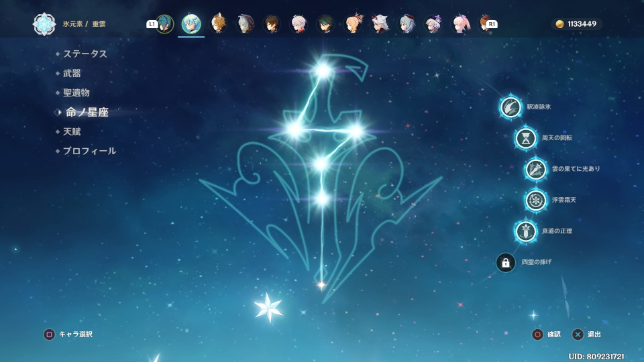The width and height of the screenshot is (644, 362).
Task: Click the 釈凌詠氷 constellation name
Action: click(539, 107)
